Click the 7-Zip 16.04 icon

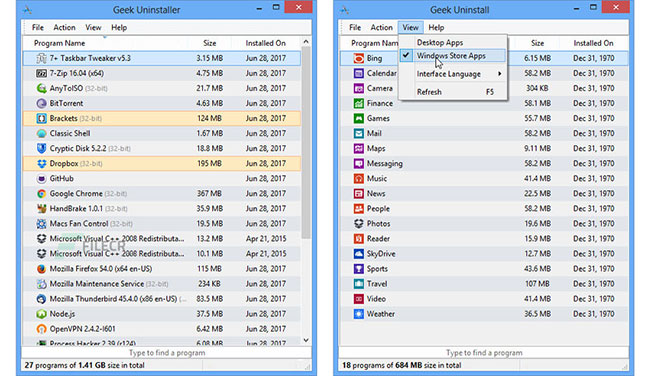point(41,73)
